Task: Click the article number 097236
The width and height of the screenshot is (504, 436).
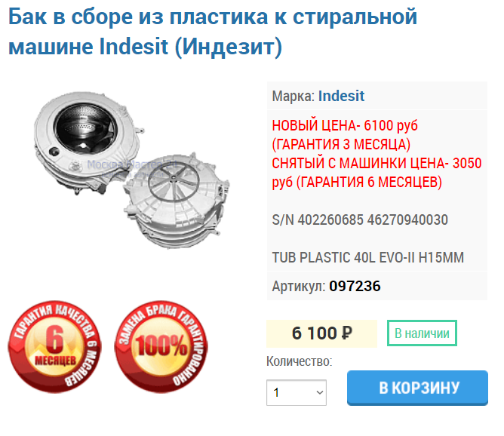Action: pyautogui.click(x=355, y=286)
